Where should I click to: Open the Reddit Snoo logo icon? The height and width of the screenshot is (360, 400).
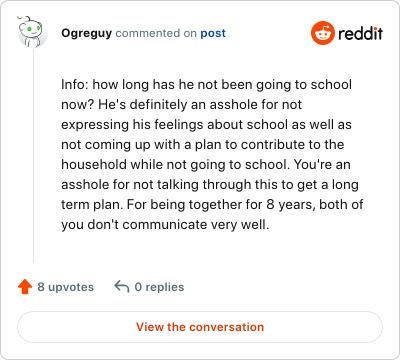click(322, 33)
